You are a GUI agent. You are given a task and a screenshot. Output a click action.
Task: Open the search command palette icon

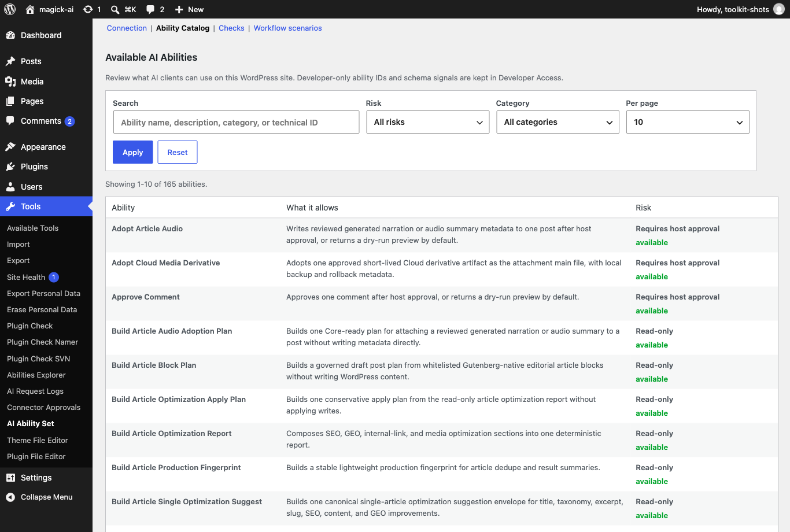click(x=115, y=9)
